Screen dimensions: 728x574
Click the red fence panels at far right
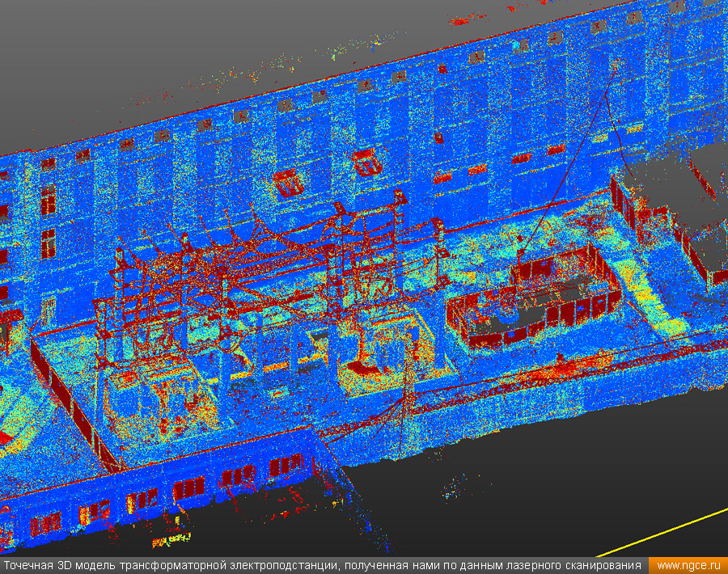[704, 259]
